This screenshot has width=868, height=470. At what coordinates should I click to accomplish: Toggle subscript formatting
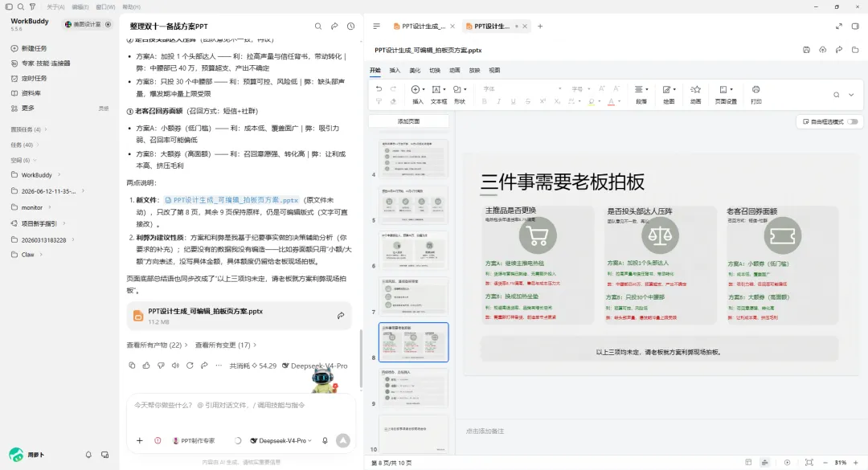tap(557, 101)
